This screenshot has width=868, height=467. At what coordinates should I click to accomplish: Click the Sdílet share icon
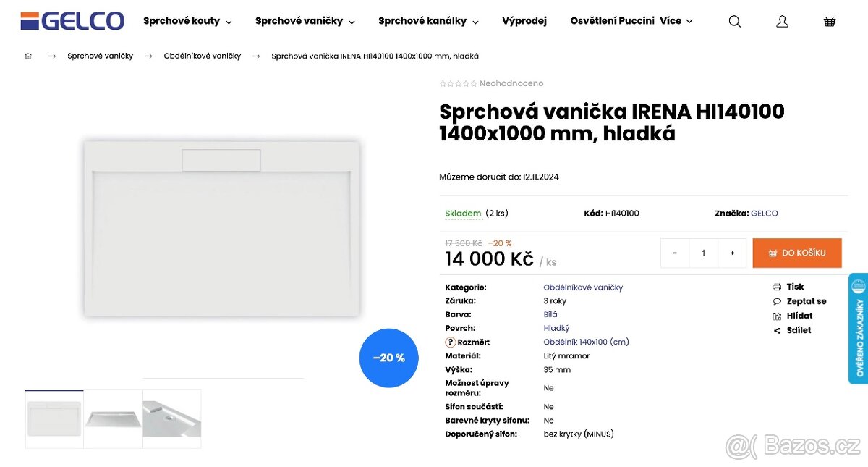click(x=776, y=330)
